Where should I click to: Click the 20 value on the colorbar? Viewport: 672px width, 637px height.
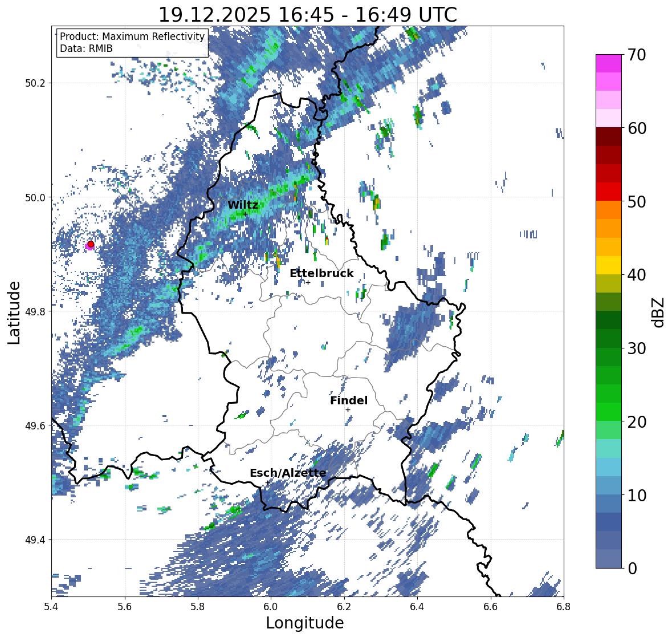tap(636, 421)
